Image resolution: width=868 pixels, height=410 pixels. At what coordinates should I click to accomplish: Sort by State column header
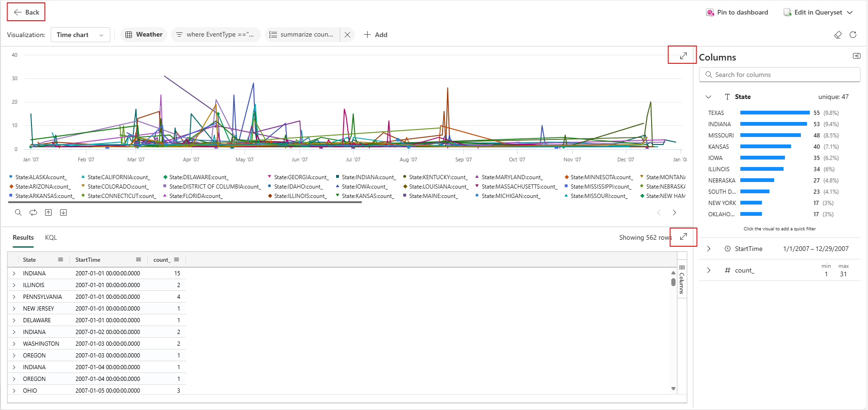pyautogui.click(x=29, y=259)
